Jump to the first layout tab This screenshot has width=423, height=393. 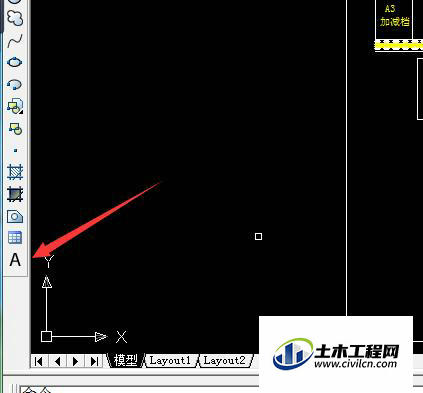(x=39, y=361)
